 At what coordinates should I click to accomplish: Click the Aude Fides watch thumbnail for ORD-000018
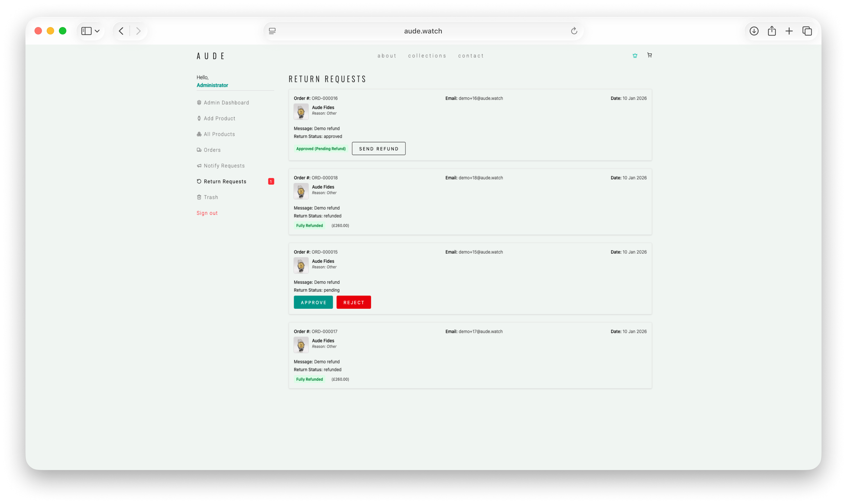coord(301,191)
